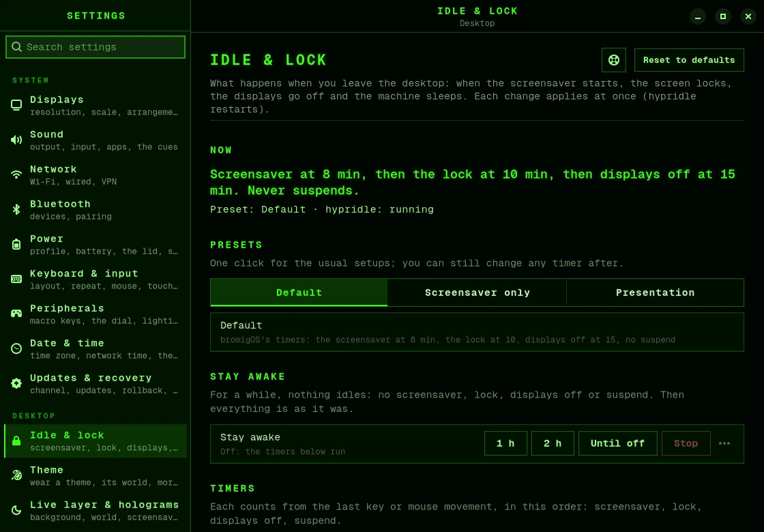This screenshot has height=532, width=764.
Task: Open the Bluetooth settings page
Action: pyautogui.click(x=95, y=209)
